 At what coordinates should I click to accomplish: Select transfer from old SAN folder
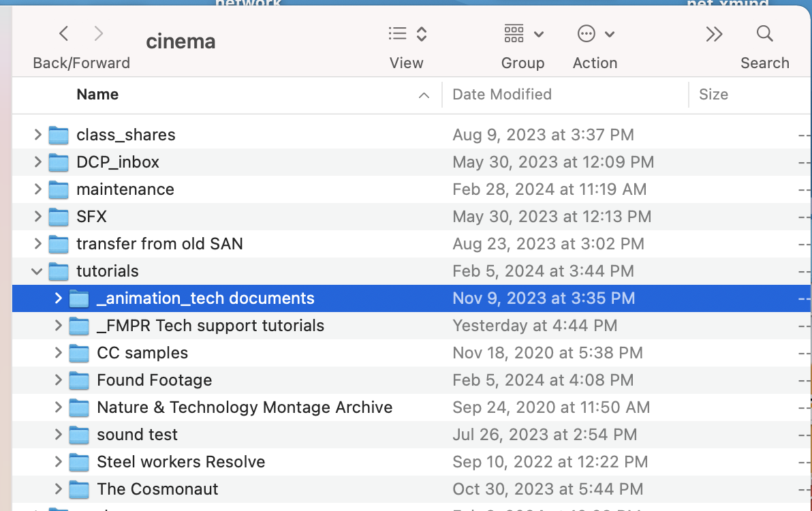[x=159, y=244]
